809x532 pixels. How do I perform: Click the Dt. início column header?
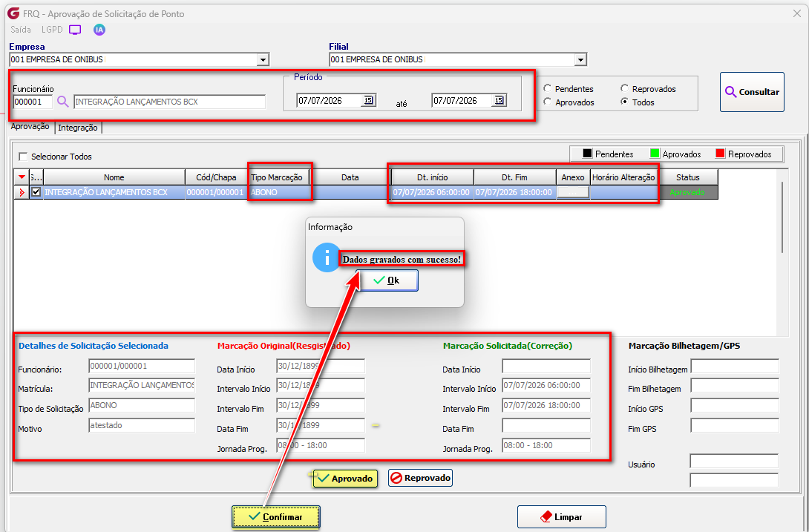point(433,177)
